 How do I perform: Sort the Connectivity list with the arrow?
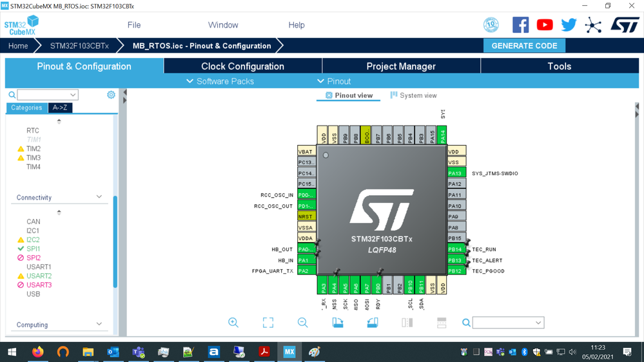click(x=59, y=212)
